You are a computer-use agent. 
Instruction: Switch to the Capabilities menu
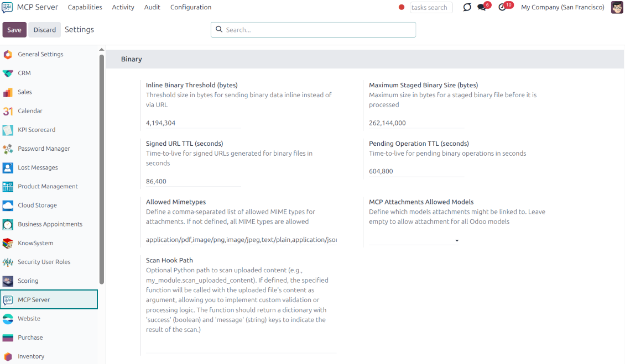85,7
